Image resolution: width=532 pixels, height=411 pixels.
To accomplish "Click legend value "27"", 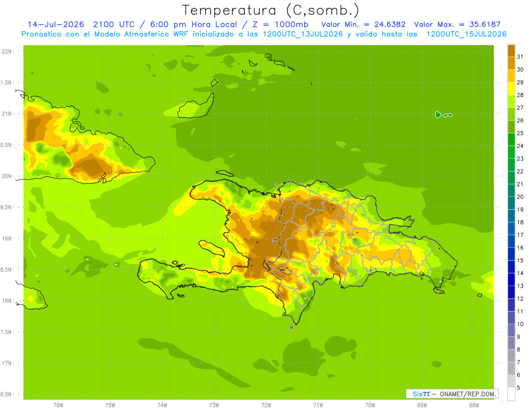I will pos(521,108).
